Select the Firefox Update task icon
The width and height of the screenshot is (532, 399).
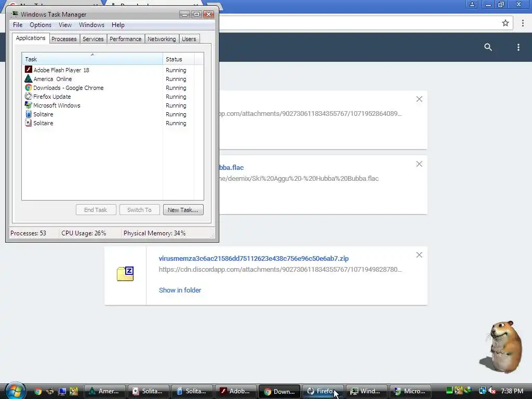tap(29, 96)
